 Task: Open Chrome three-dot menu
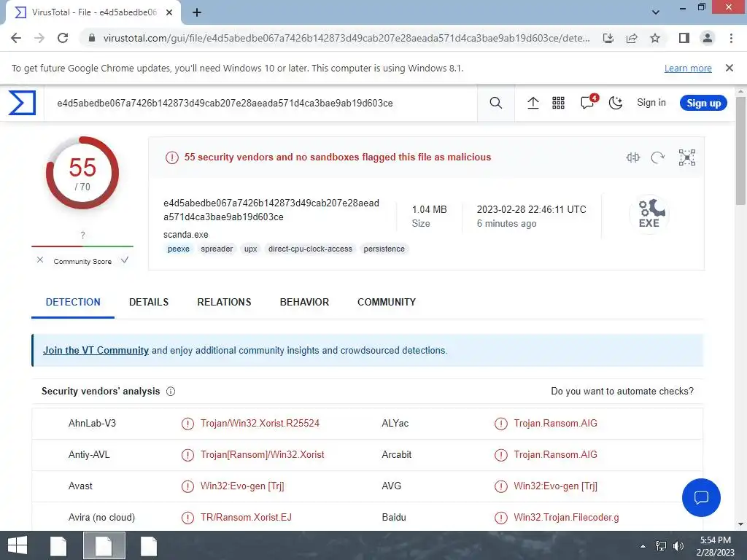731,38
